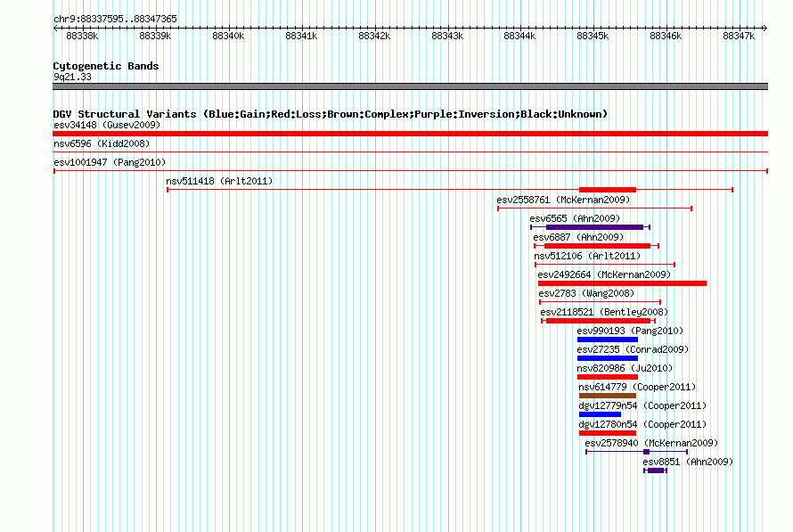Click blue gain bar of esv27235 (Conrad2009)
This screenshot has height=532, width=793.
click(608, 358)
